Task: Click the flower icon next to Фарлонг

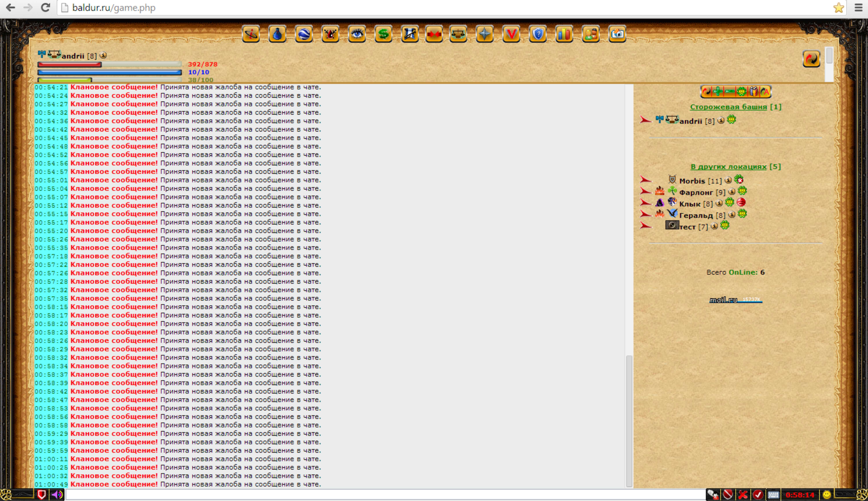Action: 742,191
